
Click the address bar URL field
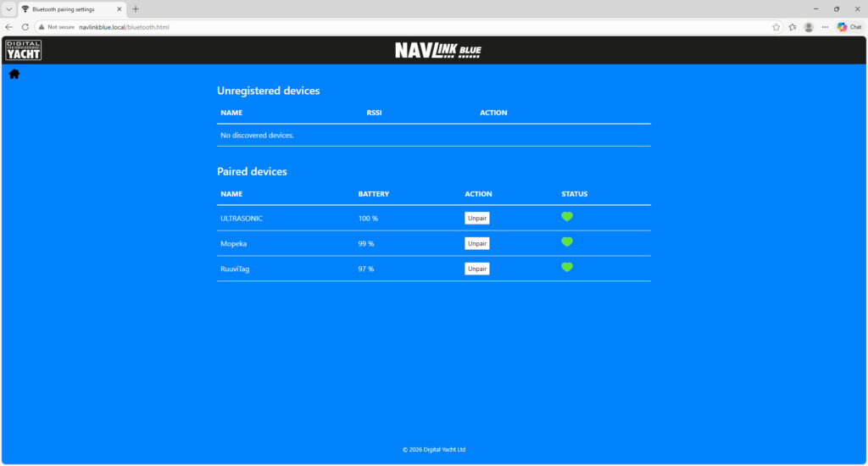(x=339, y=27)
